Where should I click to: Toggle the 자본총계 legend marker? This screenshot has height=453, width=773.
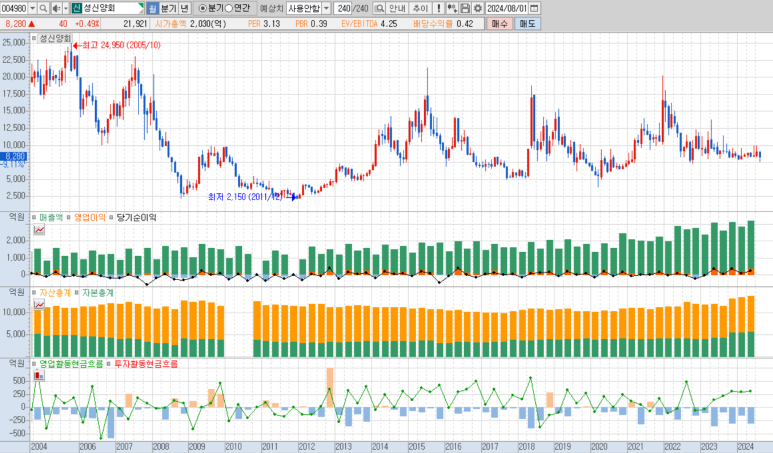tap(77, 292)
